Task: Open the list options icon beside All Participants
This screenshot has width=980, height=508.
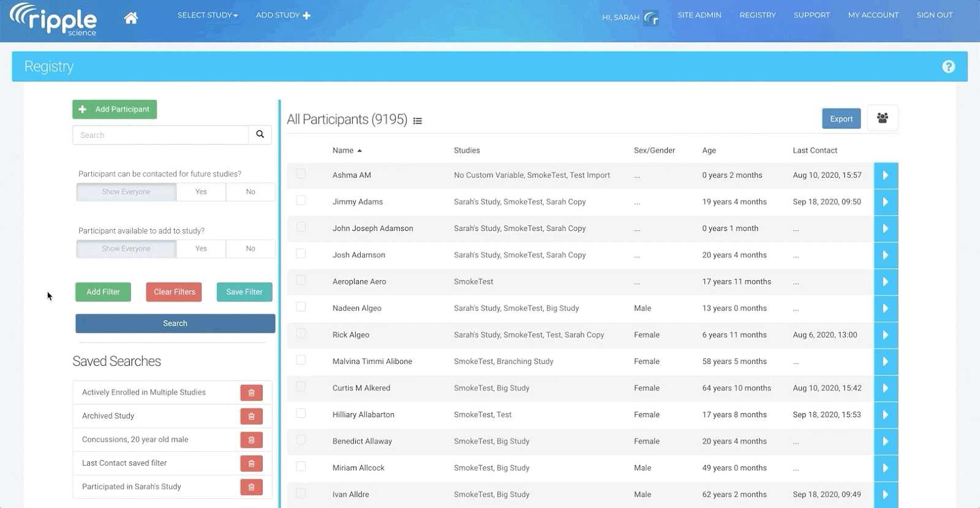Action: click(418, 121)
